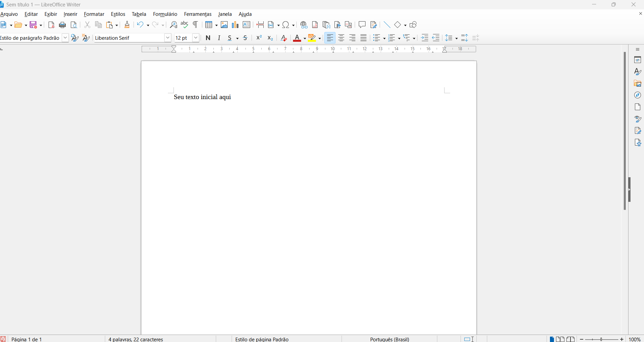644x342 pixels.
Task: Expand the font name dropdown
Action: pyautogui.click(x=168, y=38)
